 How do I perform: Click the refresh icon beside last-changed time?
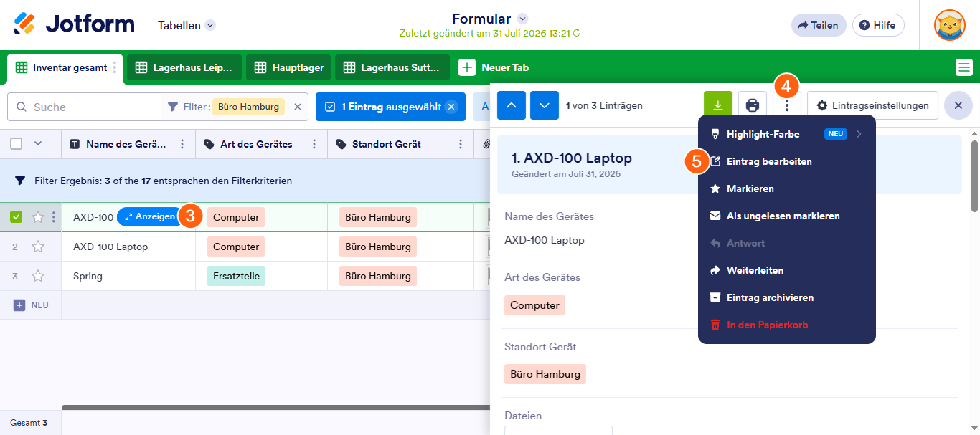[576, 33]
